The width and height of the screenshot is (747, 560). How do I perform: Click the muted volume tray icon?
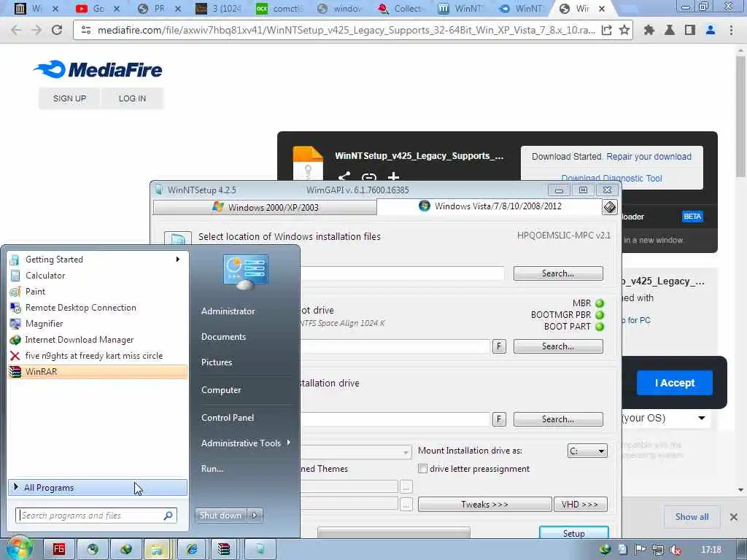point(675,550)
